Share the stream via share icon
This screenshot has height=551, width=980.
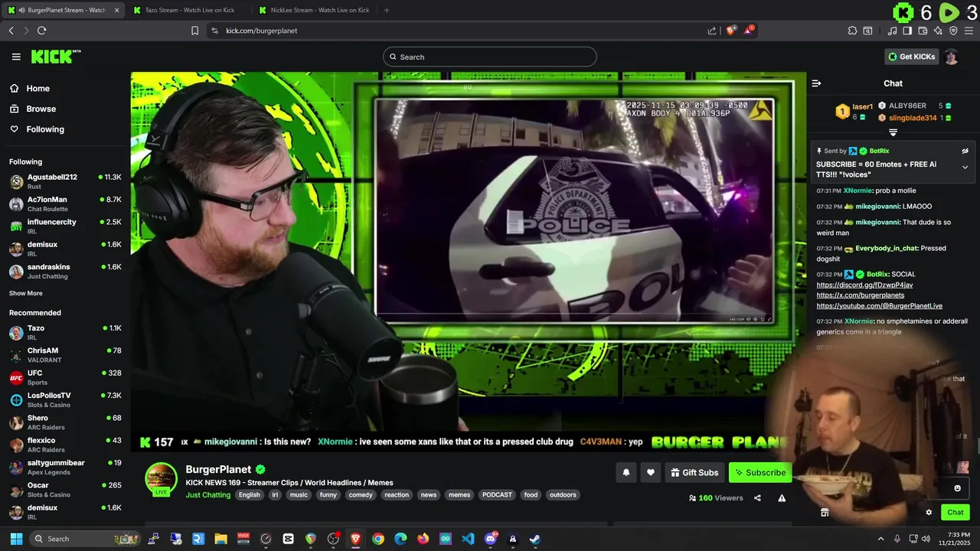point(757,498)
